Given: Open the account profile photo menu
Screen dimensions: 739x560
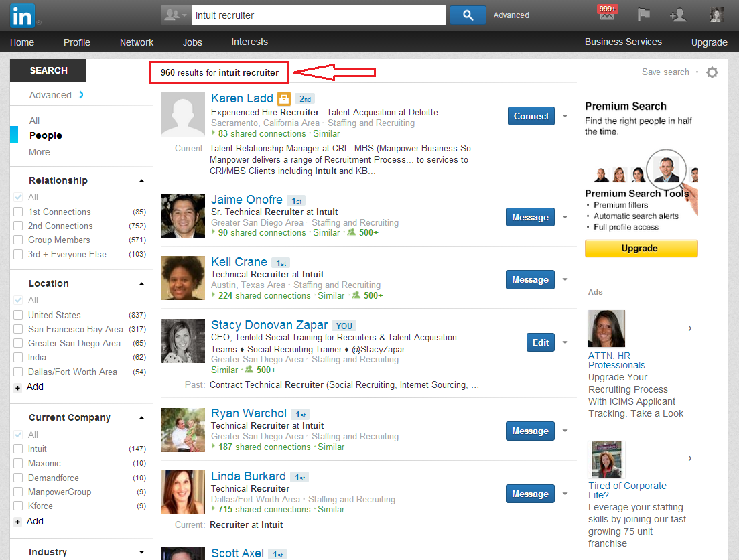Looking at the screenshot, I should tap(716, 15).
